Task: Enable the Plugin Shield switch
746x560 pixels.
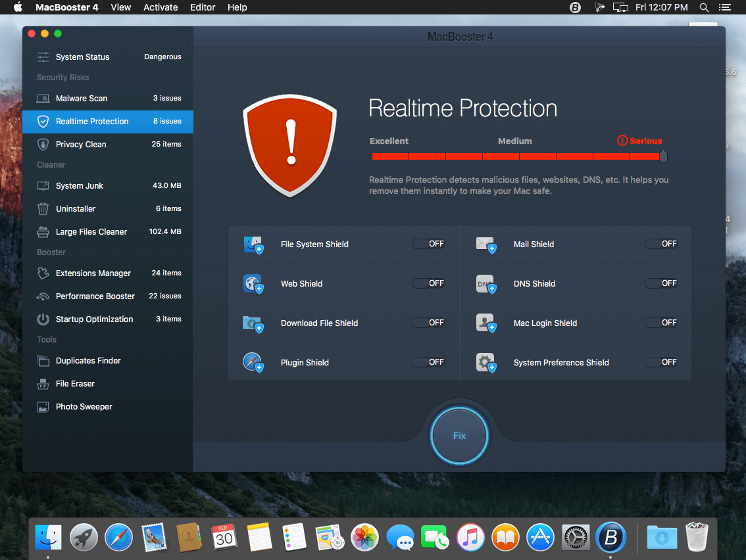Action: (428, 362)
